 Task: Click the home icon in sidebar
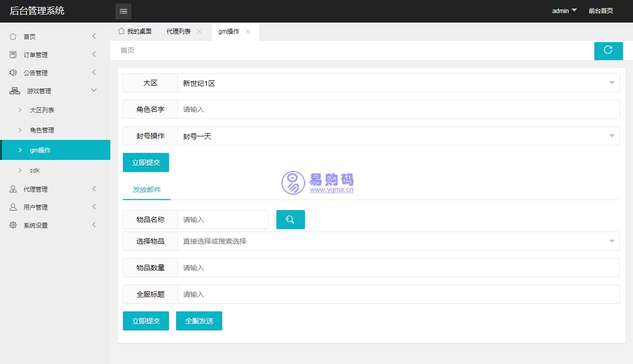13,37
